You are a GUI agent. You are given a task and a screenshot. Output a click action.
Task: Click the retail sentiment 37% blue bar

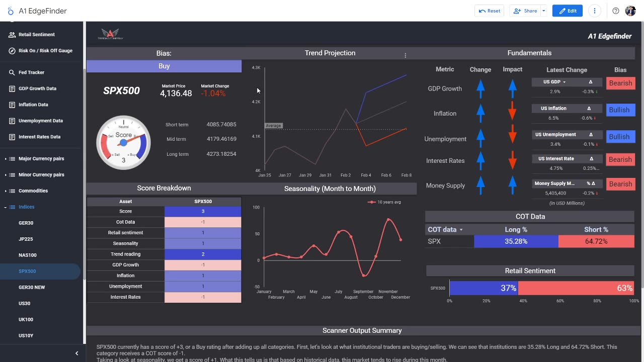click(x=484, y=288)
